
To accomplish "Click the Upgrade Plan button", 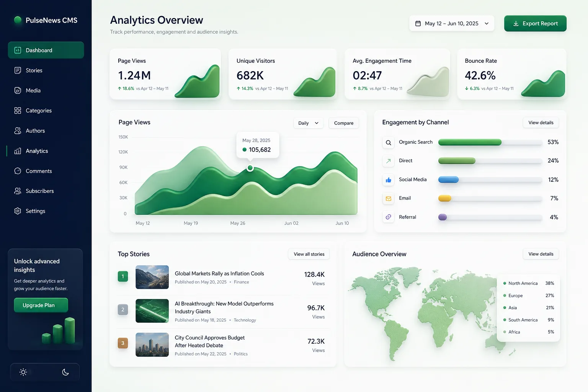I will tap(41, 305).
